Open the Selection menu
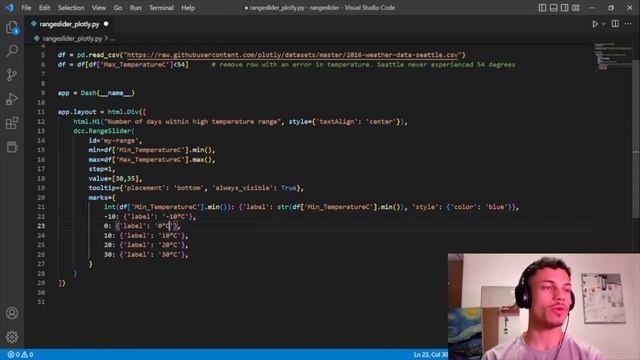The height and width of the screenshot is (360, 640). [71, 8]
